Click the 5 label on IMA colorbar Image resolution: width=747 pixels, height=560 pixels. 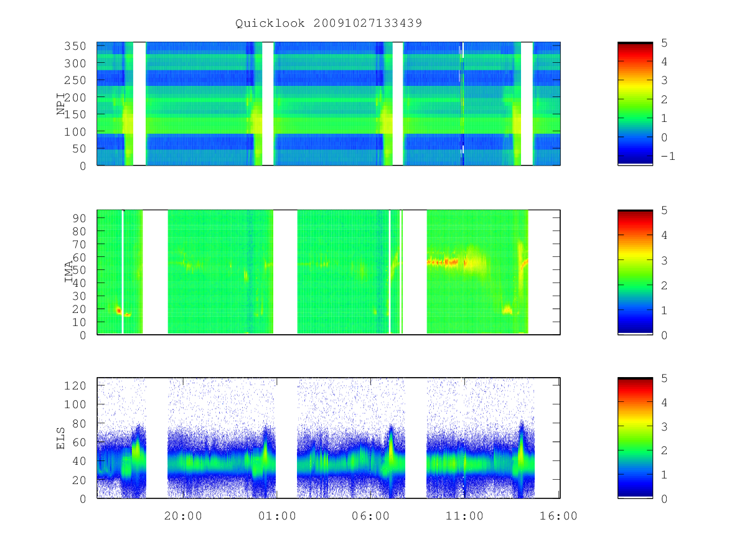coord(664,210)
